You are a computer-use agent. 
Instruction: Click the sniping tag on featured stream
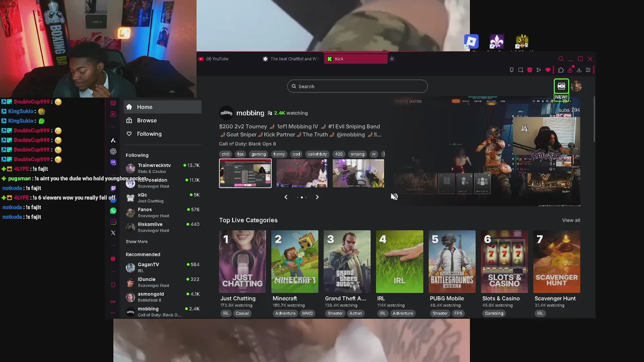coord(357,154)
